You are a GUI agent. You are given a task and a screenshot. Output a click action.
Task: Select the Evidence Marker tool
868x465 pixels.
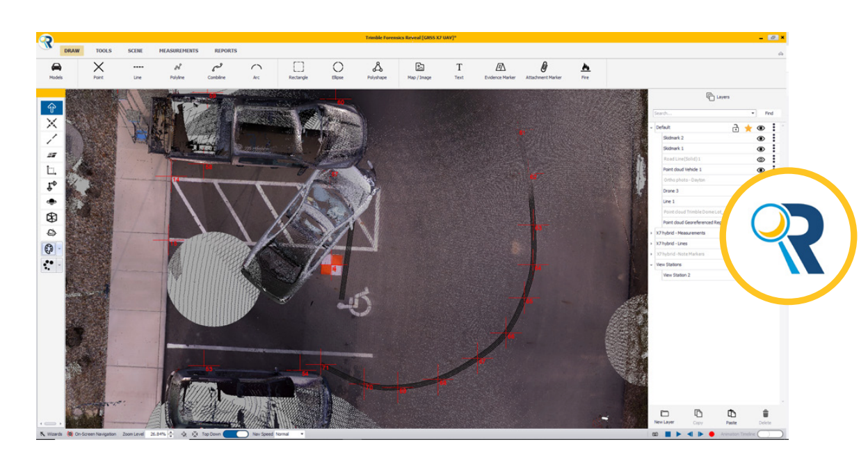499,70
